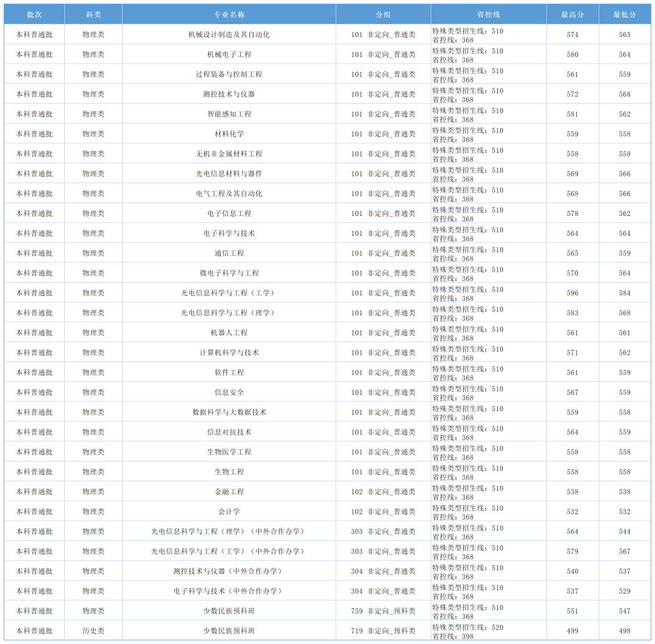Select highest score 499 for 历史类 row
Viewport: 655px width, 644px height.
[x=573, y=631]
